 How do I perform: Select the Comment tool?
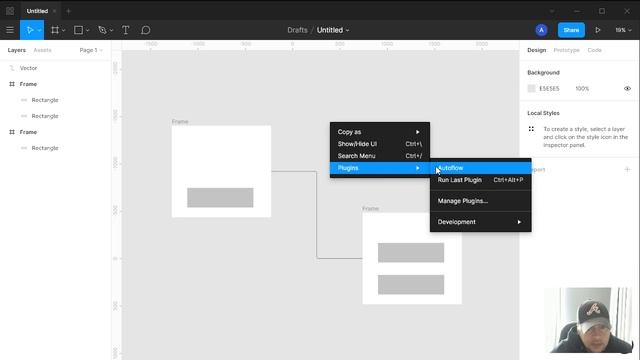click(x=146, y=30)
